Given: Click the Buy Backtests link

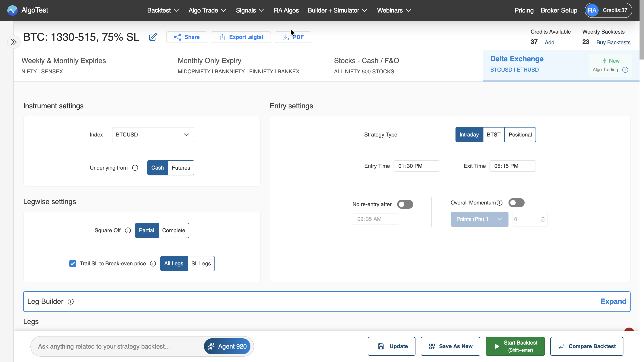Looking at the screenshot, I should (x=613, y=43).
